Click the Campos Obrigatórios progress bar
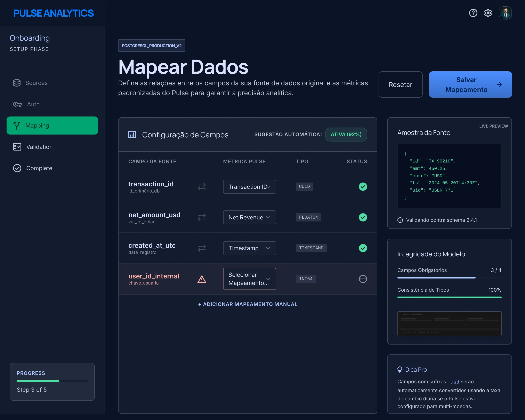 tap(449, 277)
